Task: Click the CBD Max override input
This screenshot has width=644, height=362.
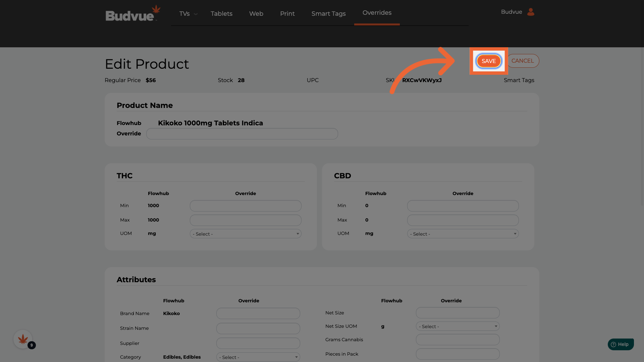Action: [x=463, y=220]
